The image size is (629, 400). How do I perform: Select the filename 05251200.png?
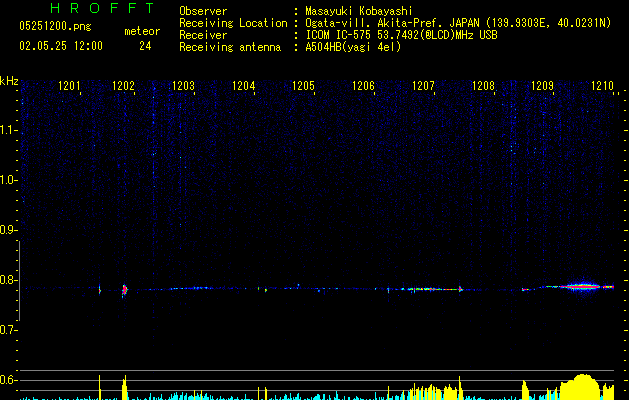(55, 26)
